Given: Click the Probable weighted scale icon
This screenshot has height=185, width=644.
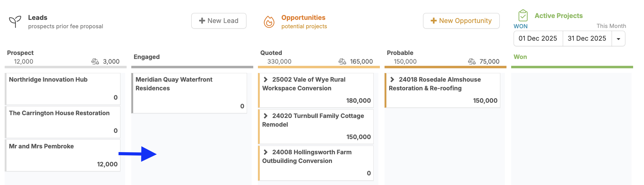Looking at the screenshot, I should 472,61.
